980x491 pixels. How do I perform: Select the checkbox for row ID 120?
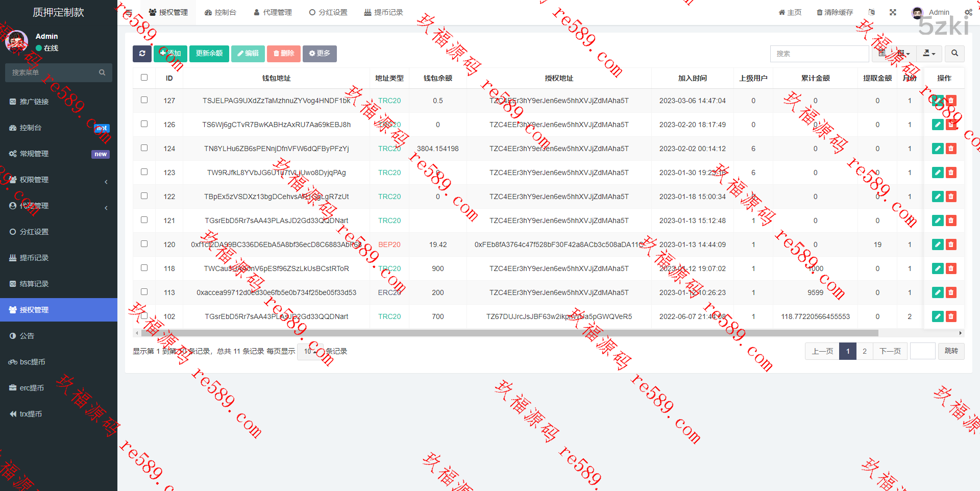(144, 244)
